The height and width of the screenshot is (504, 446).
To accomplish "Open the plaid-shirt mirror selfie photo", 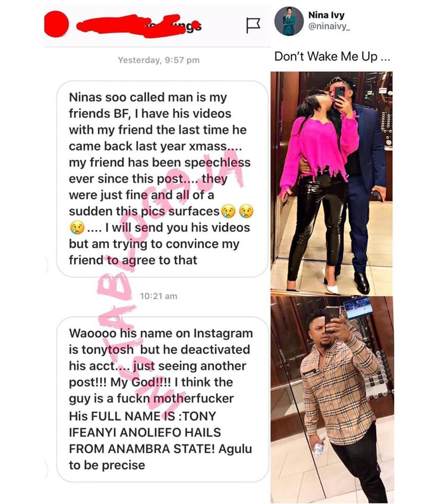I will pyautogui.click(x=332, y=400).
